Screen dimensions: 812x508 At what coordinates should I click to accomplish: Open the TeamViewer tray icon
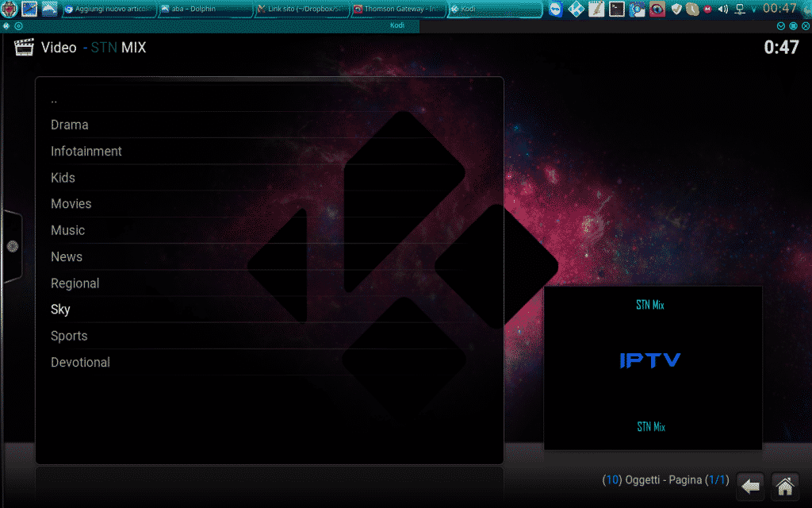click(x=556, y=9)
